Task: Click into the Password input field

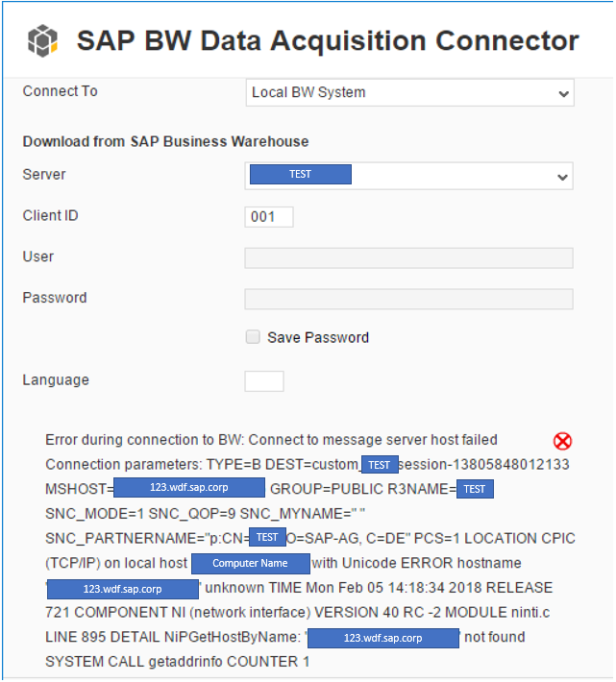Action: pos(408,299)
